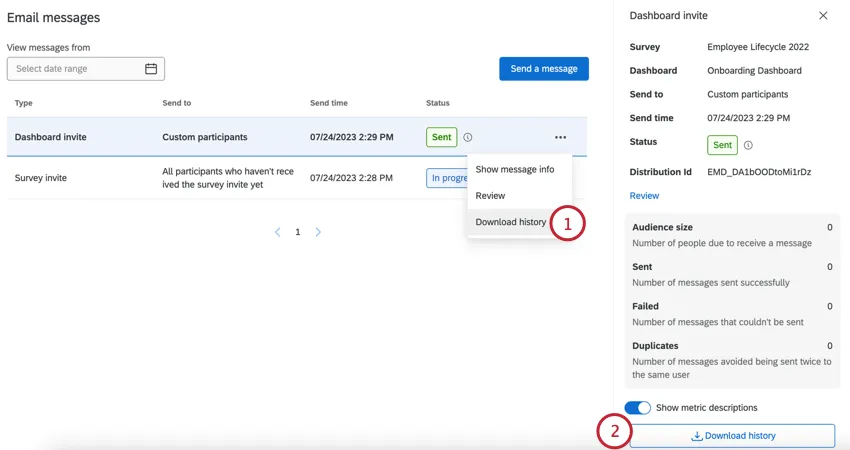850x450 pixels.
Task: Select Show message info from context menu
Action: [x=514, y=169]
